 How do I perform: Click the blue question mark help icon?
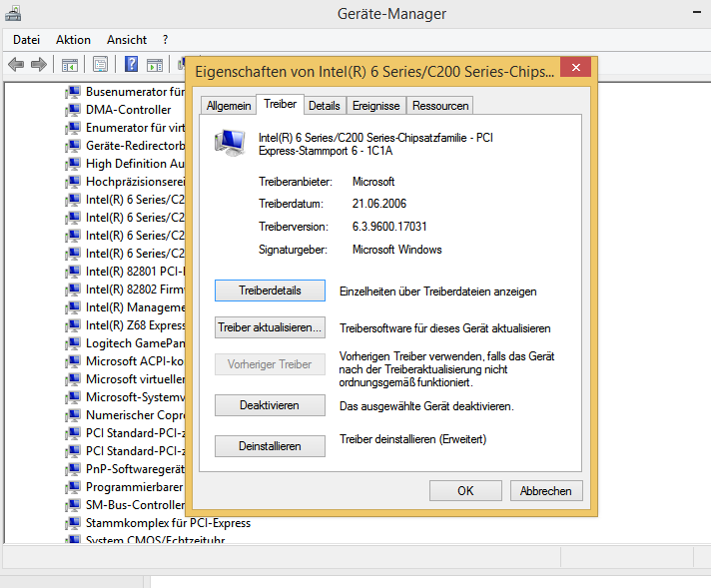(131, 64)
